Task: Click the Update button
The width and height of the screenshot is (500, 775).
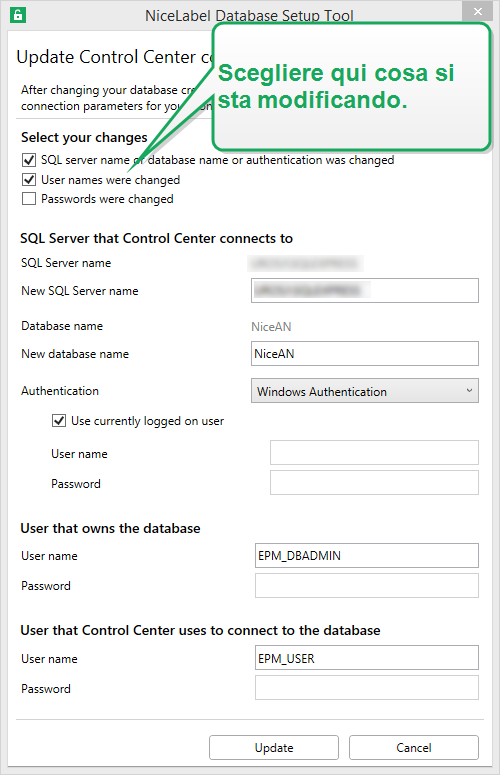Action: [274, 747]
